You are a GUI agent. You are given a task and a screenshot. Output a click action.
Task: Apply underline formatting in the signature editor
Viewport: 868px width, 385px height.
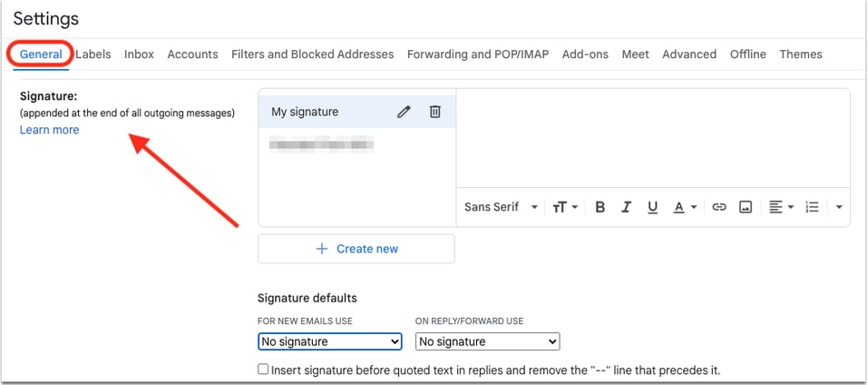tap(653, 207)
